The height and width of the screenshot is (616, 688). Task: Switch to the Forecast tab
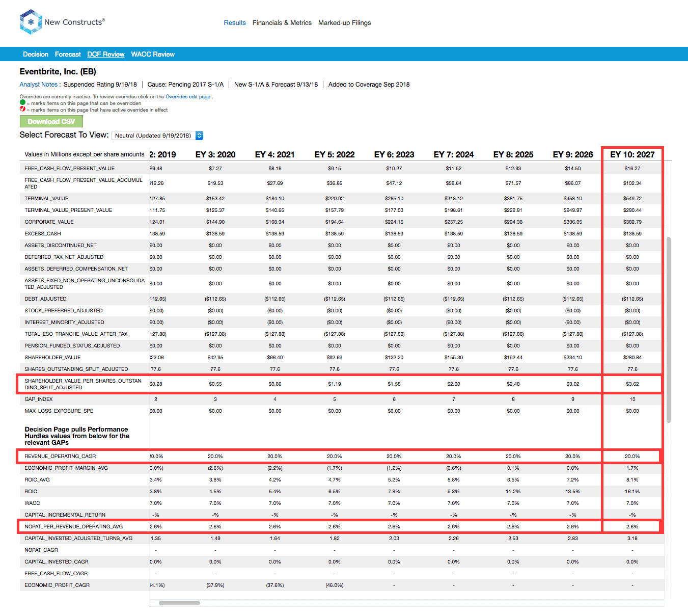pos(68,55)
